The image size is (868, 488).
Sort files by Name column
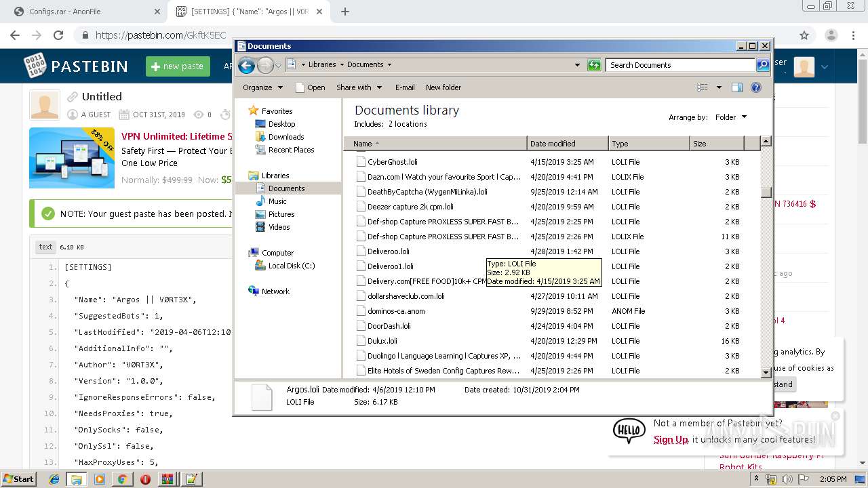435,144
